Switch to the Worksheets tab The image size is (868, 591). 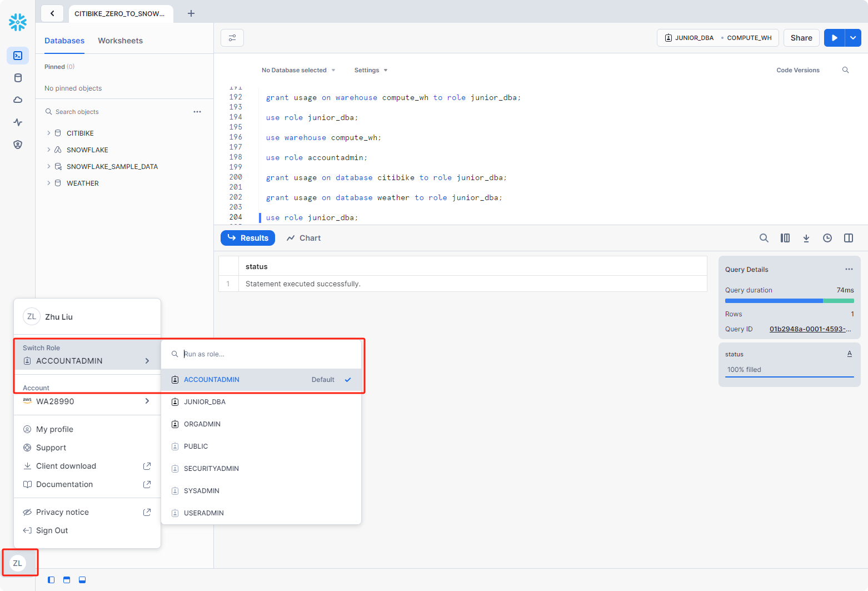click(x=120, y=41)
